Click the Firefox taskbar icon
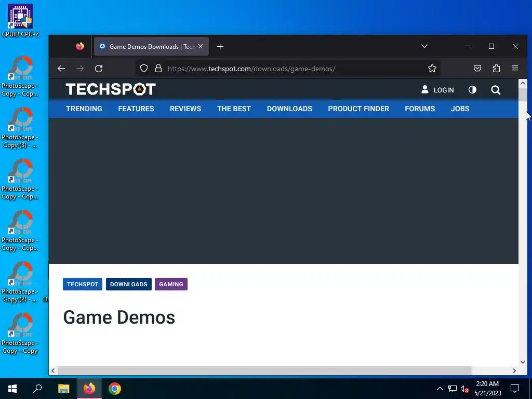 [x=89, y=389]
